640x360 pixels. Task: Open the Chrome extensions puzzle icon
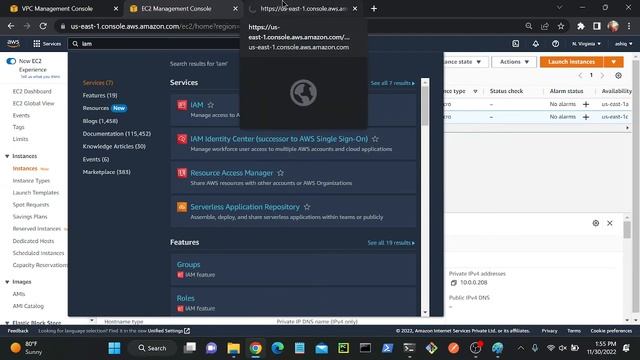click(580, 26)
